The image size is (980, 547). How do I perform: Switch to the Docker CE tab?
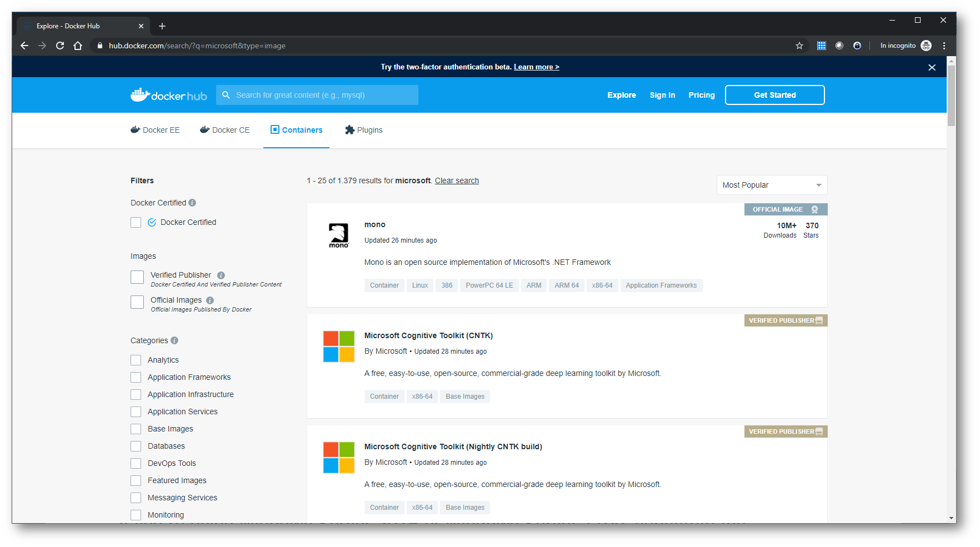point(225,130)
